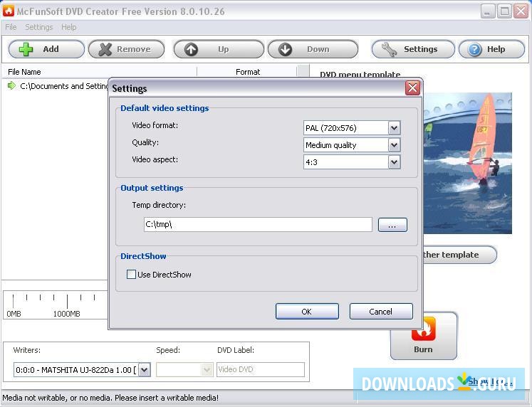The width and height of the screenshot is (532, 407).
Task: Open the Quality dropdown
Action: pos(395,145)
